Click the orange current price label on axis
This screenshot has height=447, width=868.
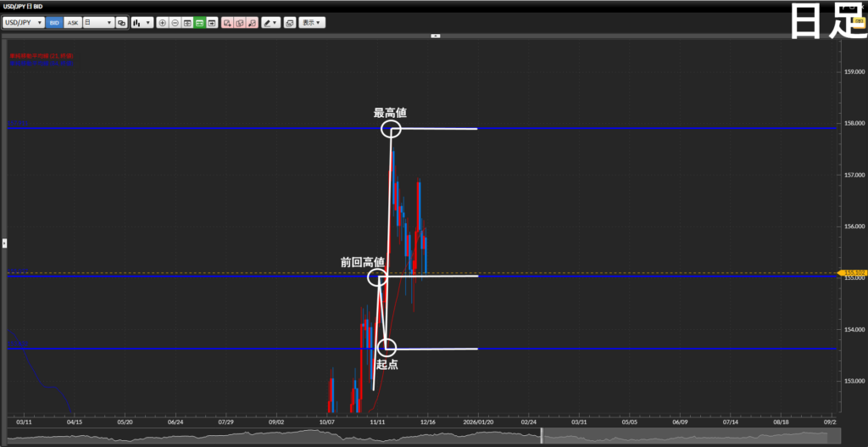coord(852,273)
